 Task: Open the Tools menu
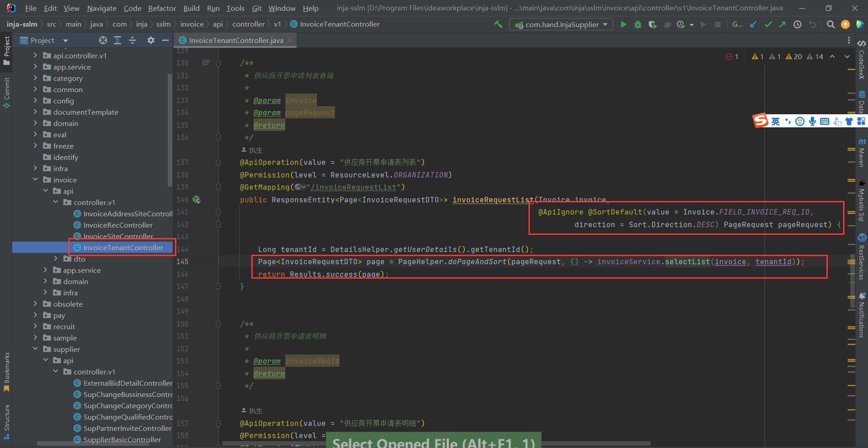tap(235, 8)
